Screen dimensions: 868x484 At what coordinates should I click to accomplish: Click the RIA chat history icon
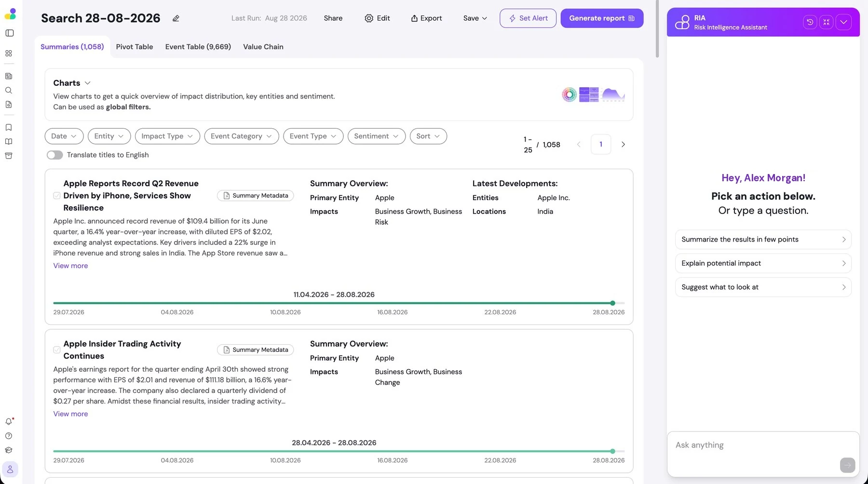(x=810, y=22)
